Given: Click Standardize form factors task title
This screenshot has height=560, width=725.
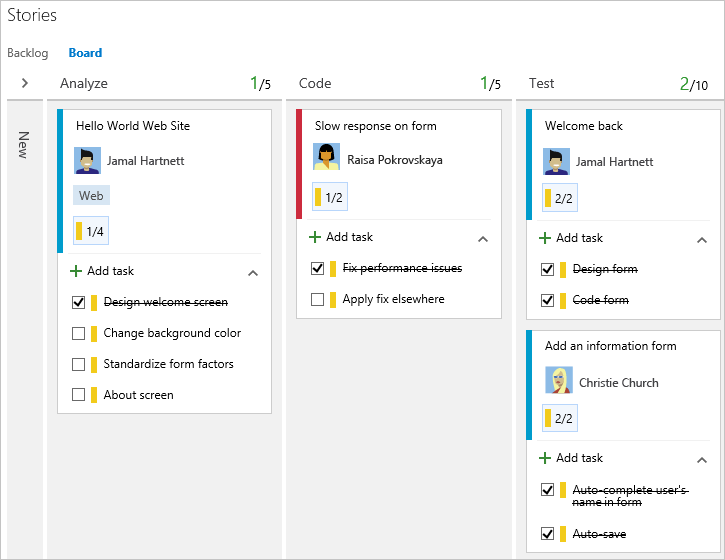Looking at the screenshot, I should point(169,364).
